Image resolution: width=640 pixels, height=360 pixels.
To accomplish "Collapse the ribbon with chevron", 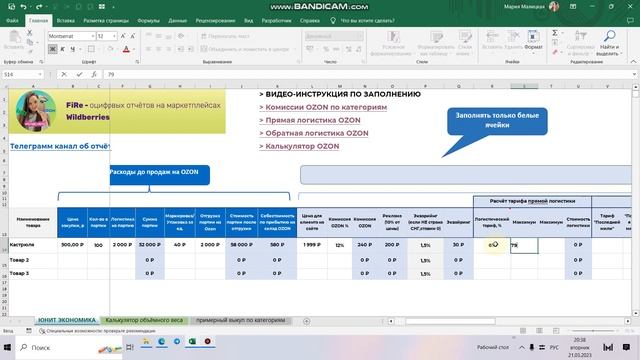I will (633, 62).
